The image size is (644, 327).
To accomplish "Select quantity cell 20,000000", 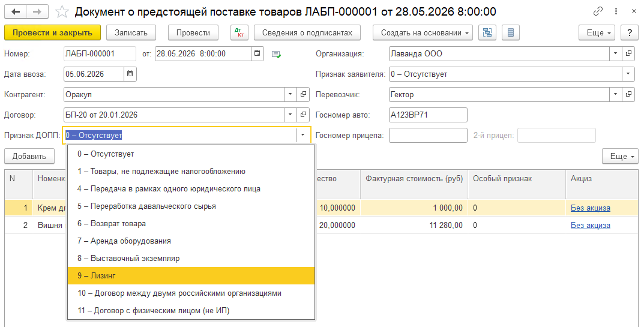I will [x=338, y=225].
